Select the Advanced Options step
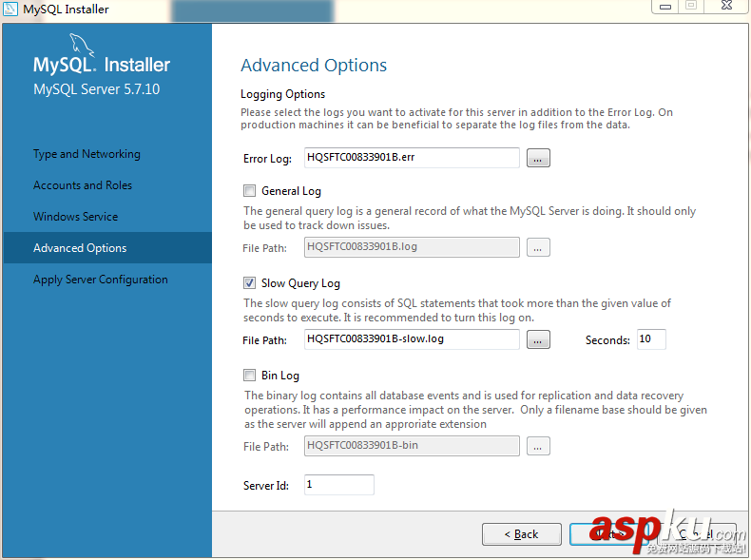Viewport: 751px width, 560px height. coord(107,247)
